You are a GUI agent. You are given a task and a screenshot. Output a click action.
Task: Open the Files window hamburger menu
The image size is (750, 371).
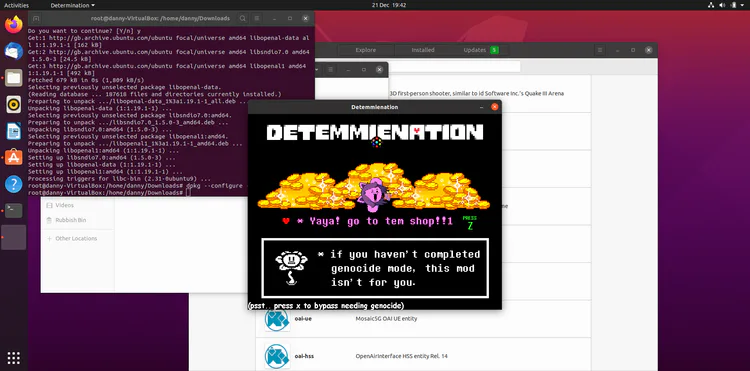[330, 69]
